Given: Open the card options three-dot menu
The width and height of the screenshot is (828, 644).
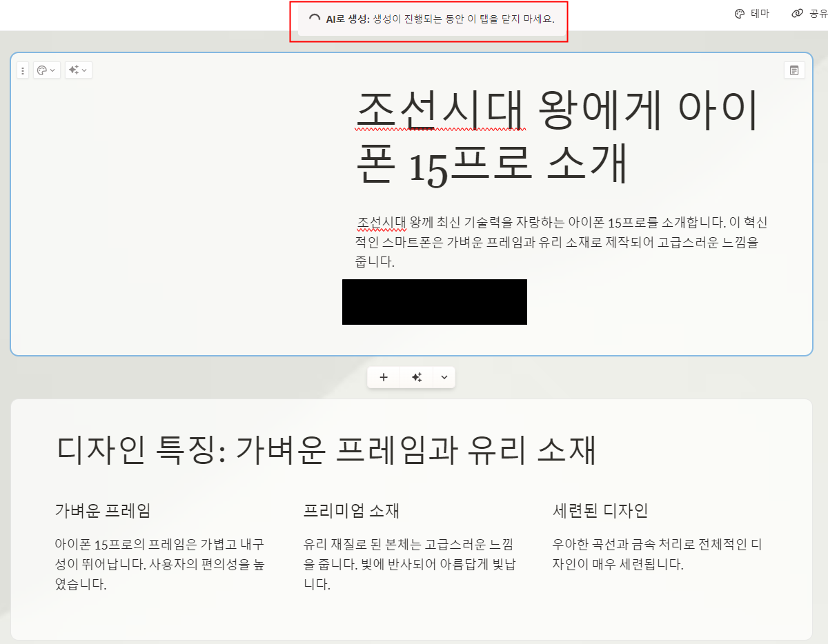Looking at the screenshot, I should [x=23, y=70].
